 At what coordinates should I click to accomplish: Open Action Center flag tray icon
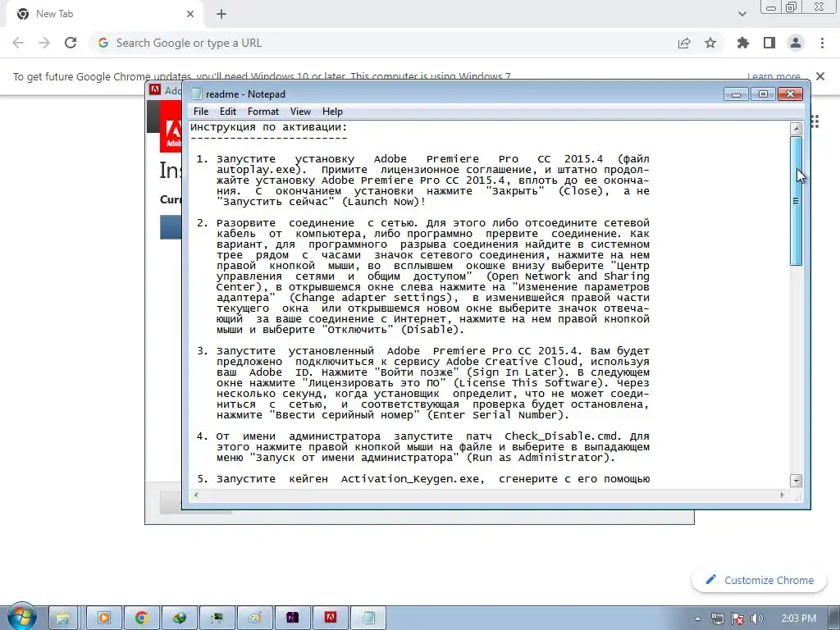click(x=737, y=619)
